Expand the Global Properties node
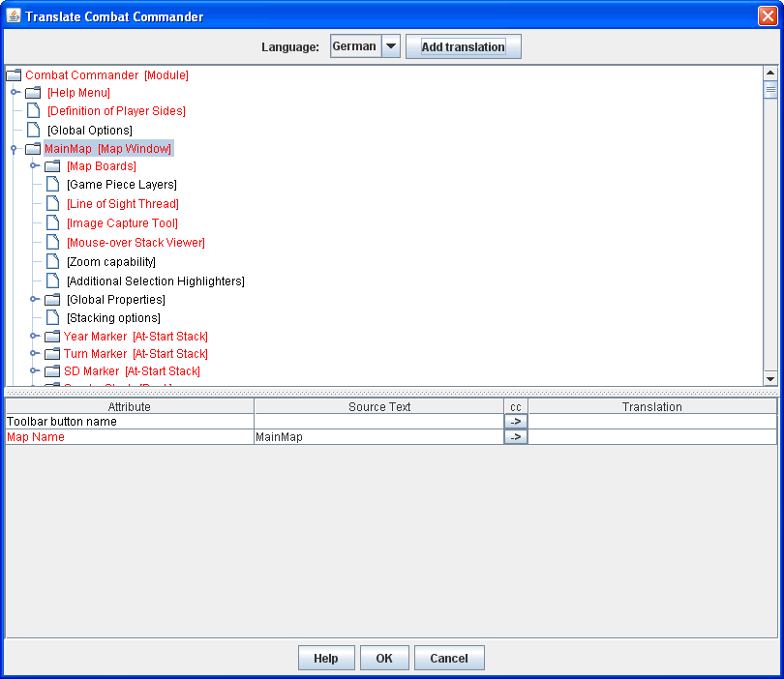The height and width of the screenshot is (679, 784). click(x=35, y=299)
